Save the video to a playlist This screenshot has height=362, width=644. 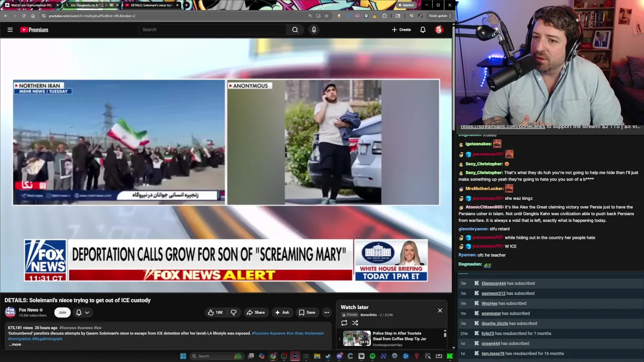tap(307, 313)
